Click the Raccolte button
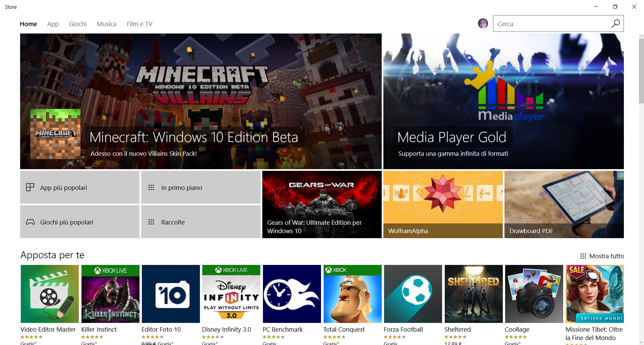This screenshot has width=644, height=345. [201, 222]
